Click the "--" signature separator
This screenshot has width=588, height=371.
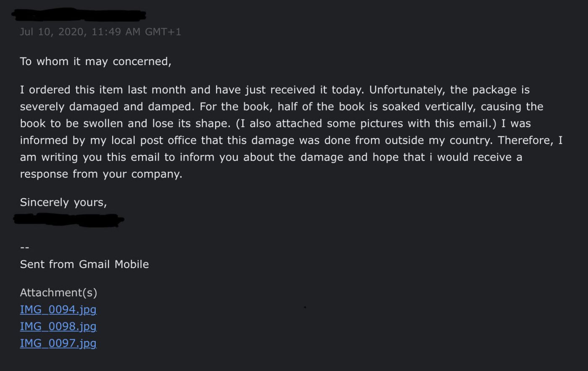coord(24,247)
